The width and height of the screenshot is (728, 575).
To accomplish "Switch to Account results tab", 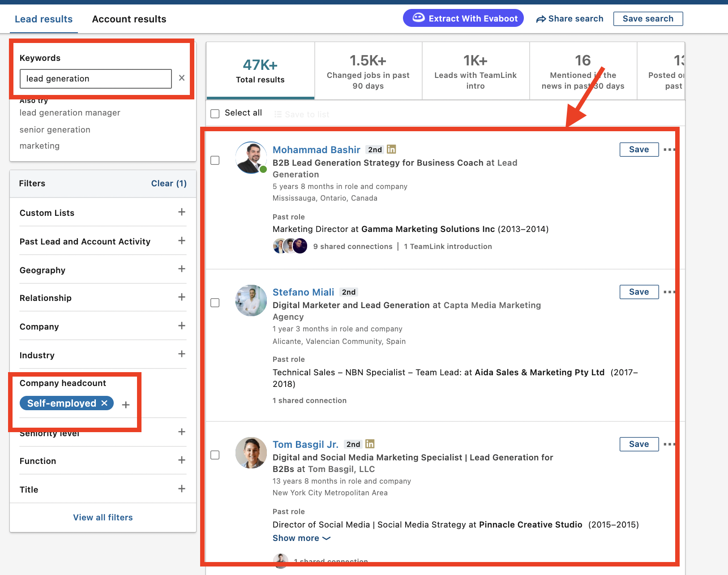I will click(x=129, y=19).
